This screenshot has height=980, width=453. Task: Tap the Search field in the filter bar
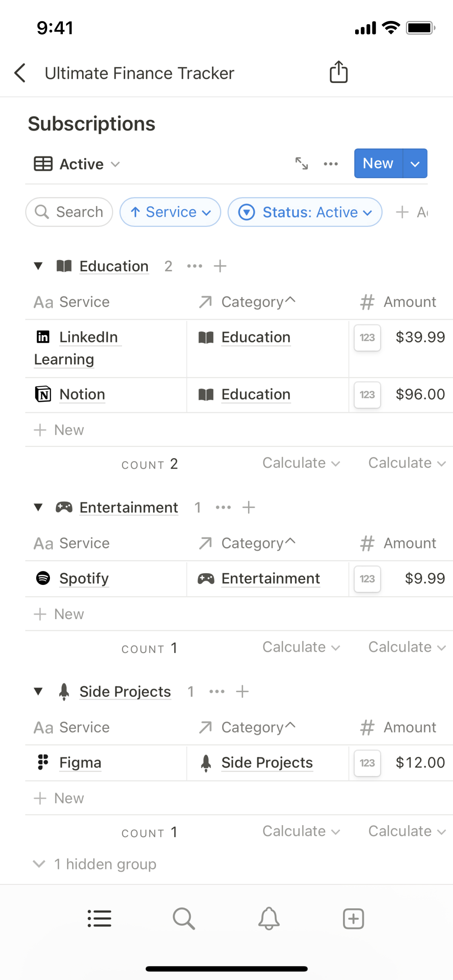pos(69,212)
